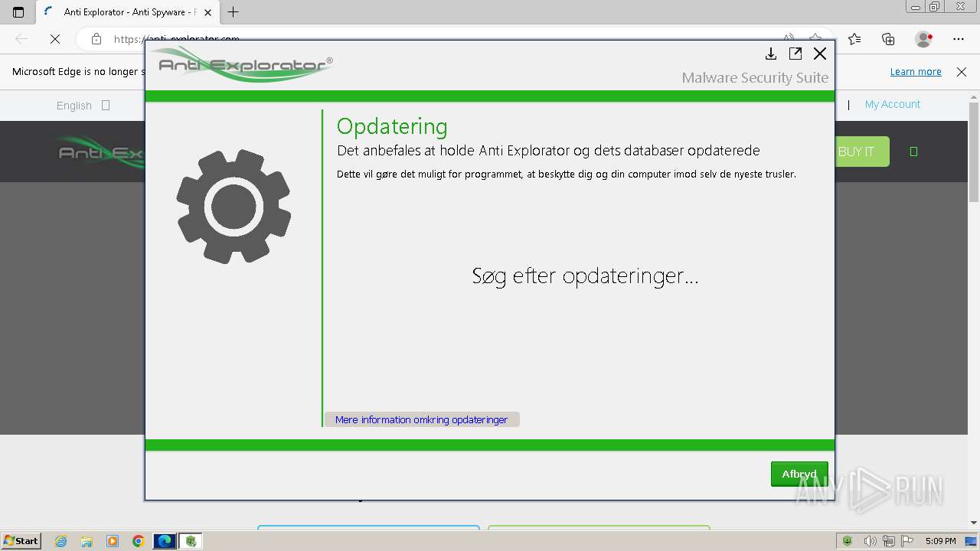Click the green shield tray icon

848,541
